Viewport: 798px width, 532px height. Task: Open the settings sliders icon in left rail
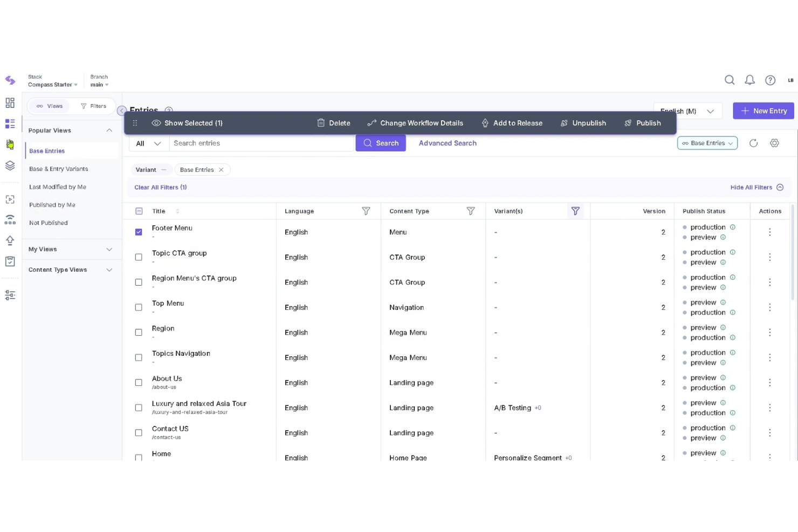(10, 295)
